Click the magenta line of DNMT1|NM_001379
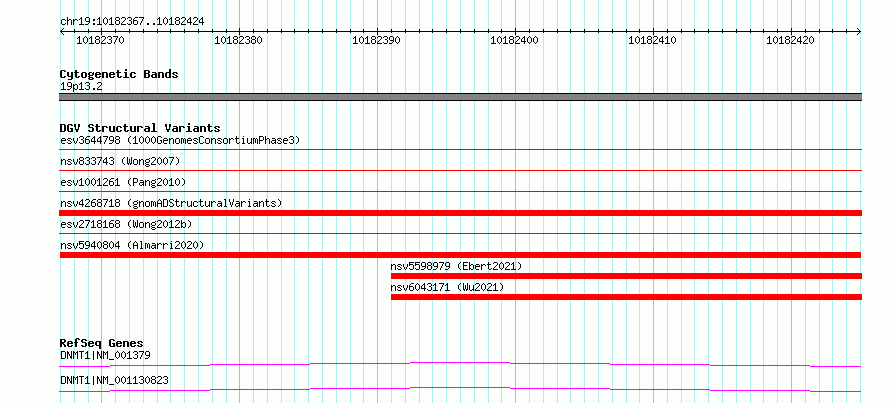This screenshot has height=403, width=890. click(x=460, y=364)
